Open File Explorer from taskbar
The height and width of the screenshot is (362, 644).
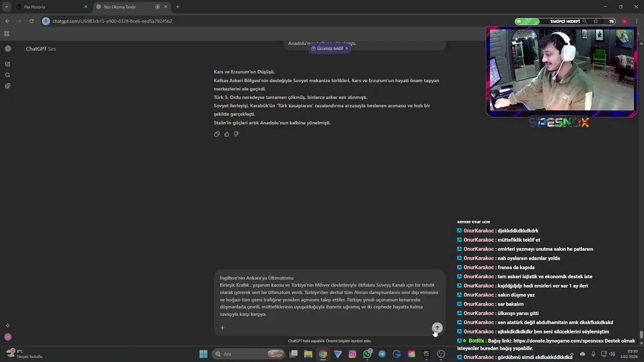click(308, 354)
